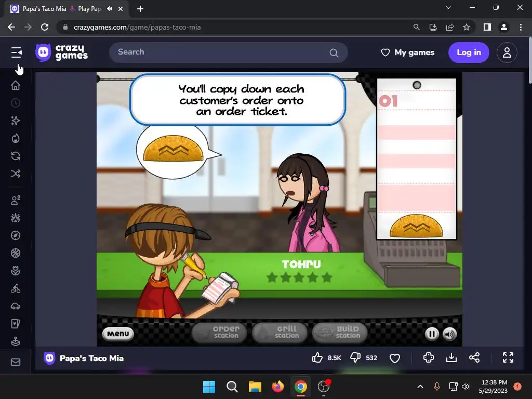532x399 pixels.
Task: Toggle the Chrome side panel
Action: pyautogui.click(x=487, y=27)
